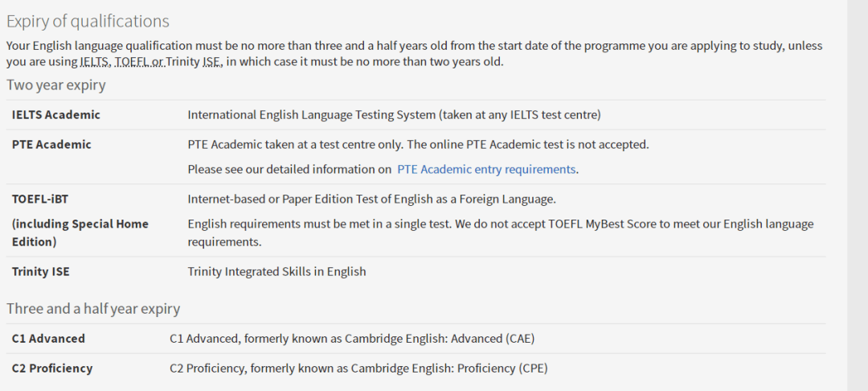Click the International English Language Testing System description

coord(394,114)
